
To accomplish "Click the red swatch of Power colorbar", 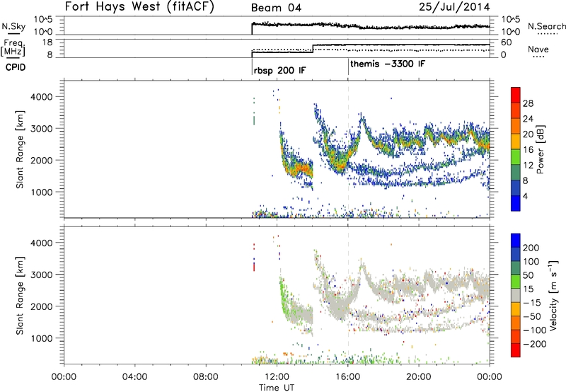I will click(x=516, y=95).
